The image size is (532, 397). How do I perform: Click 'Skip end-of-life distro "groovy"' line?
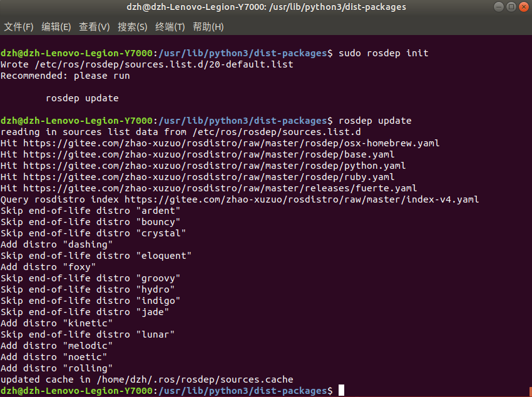(91, 278)
